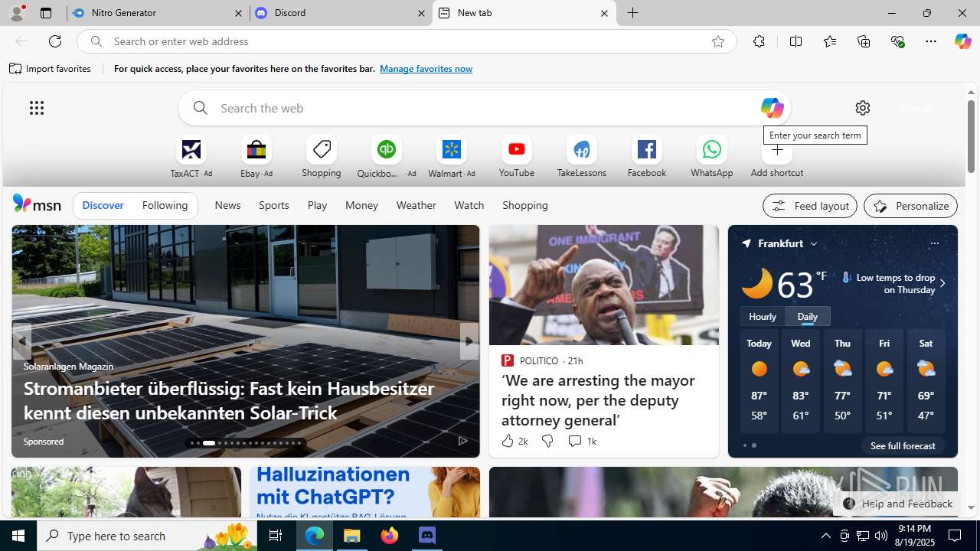
Task: Open File Explorer from taskbar
Action: pos(352,536)
